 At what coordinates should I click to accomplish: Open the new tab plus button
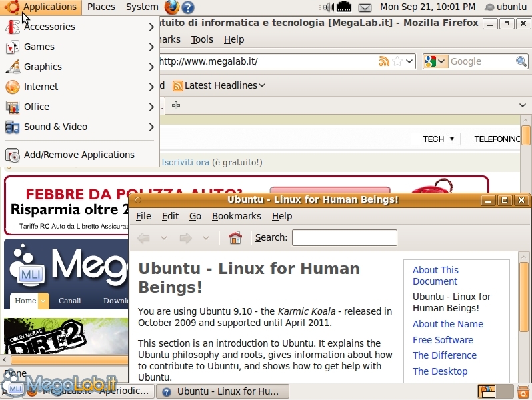176,105
